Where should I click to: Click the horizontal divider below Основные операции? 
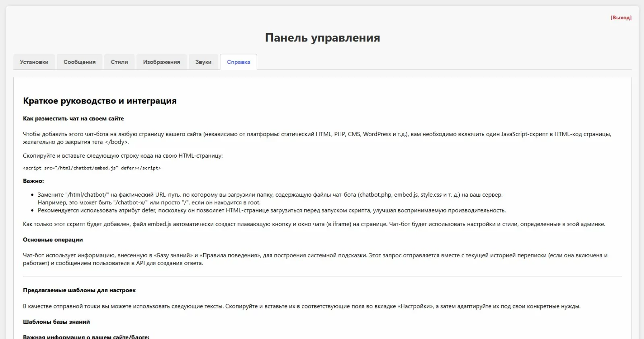322,276
